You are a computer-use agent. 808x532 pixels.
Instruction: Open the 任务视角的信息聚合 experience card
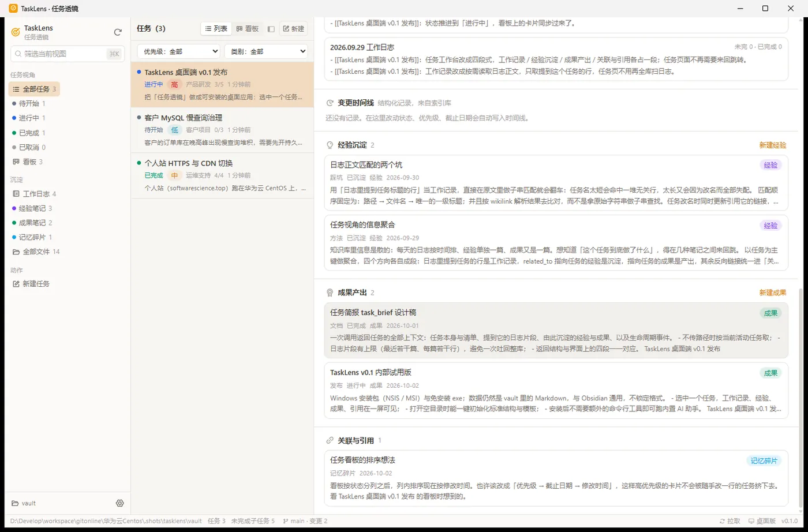tap(556, 242)
